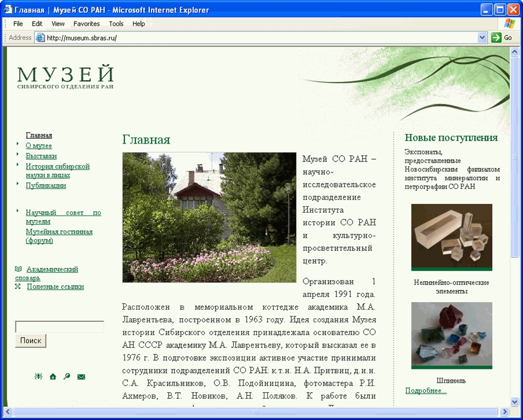This screenshot has width=523, height=420.
Task: Click the Новые поступления heading
Action: click(452, 138)
